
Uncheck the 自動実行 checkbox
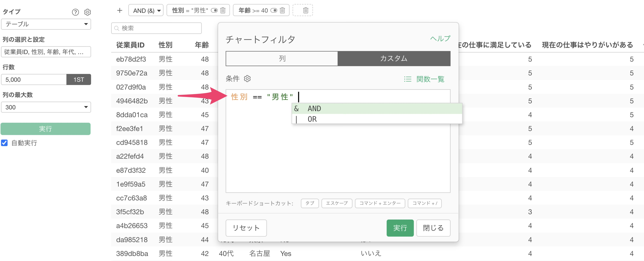pos(5,143)
